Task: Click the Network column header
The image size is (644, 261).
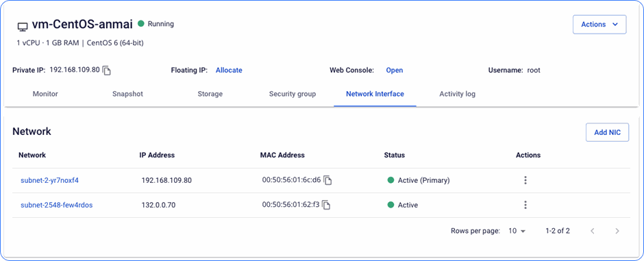Action: tap(32, 155)
